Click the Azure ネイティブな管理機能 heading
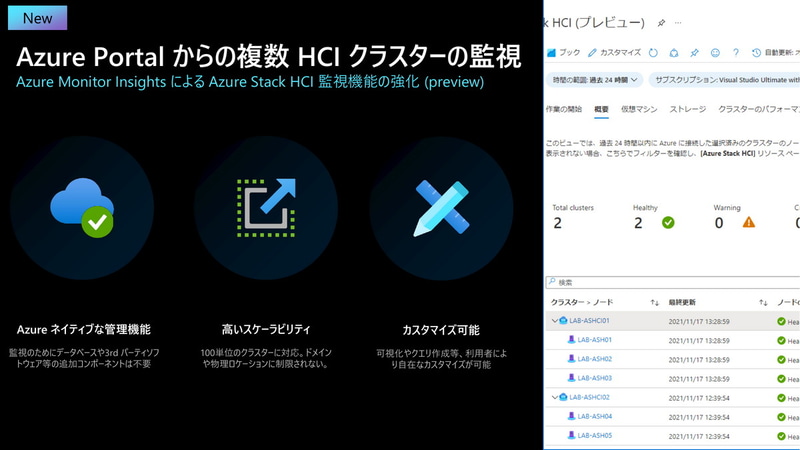This screenshot has height=450, width=800. pyautogui.click(x=84, y=330)
